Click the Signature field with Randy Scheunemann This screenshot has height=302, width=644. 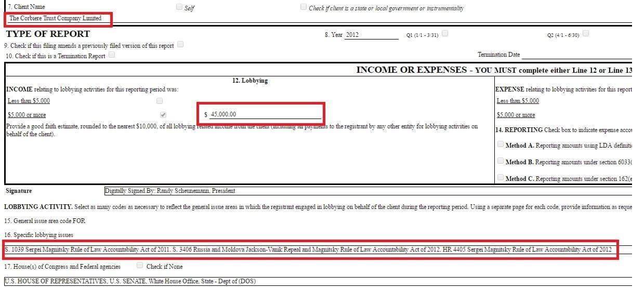pyautogui.click(x=368, y=191)
